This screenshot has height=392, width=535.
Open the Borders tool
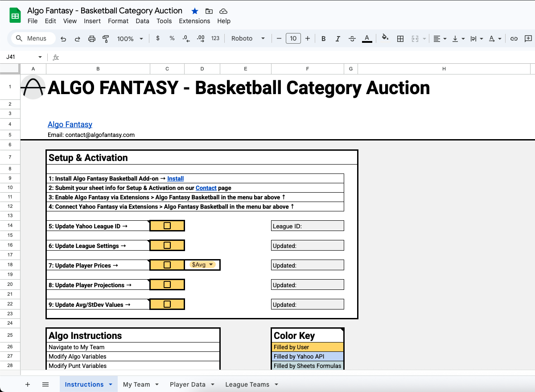[400, 38]
